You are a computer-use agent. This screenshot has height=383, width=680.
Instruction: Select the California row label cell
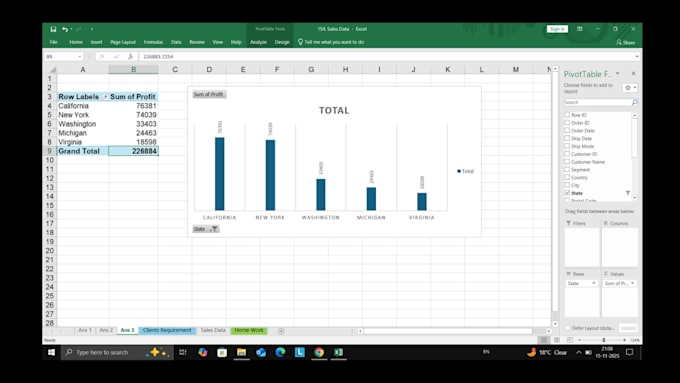pyautogui.click(x=82, y=106)
